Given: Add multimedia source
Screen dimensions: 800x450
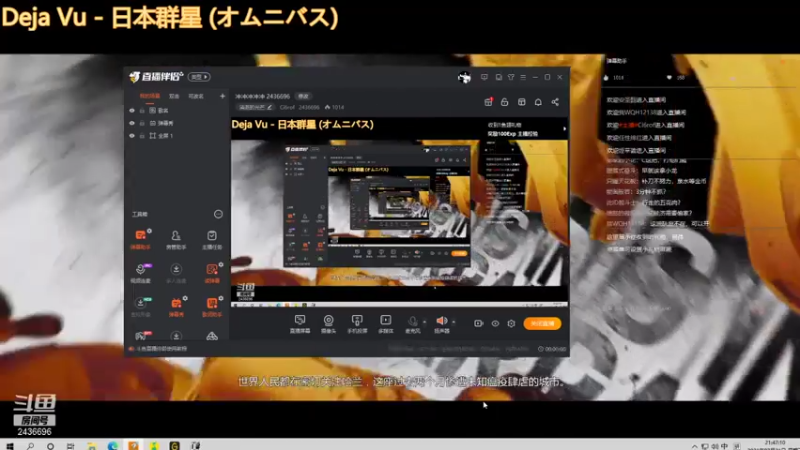Looking at the screenshot, I should click(x=386, y=323).
